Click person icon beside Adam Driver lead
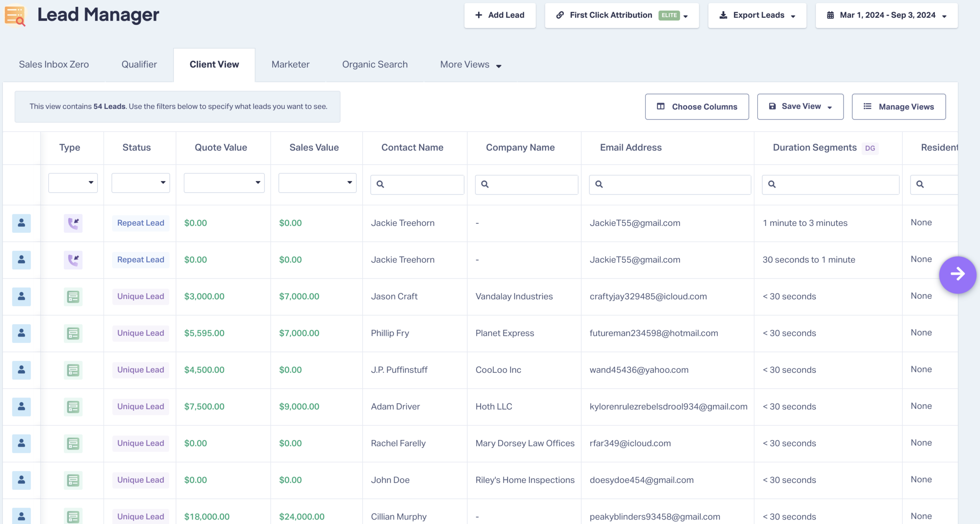 click(x=21, y=407)
